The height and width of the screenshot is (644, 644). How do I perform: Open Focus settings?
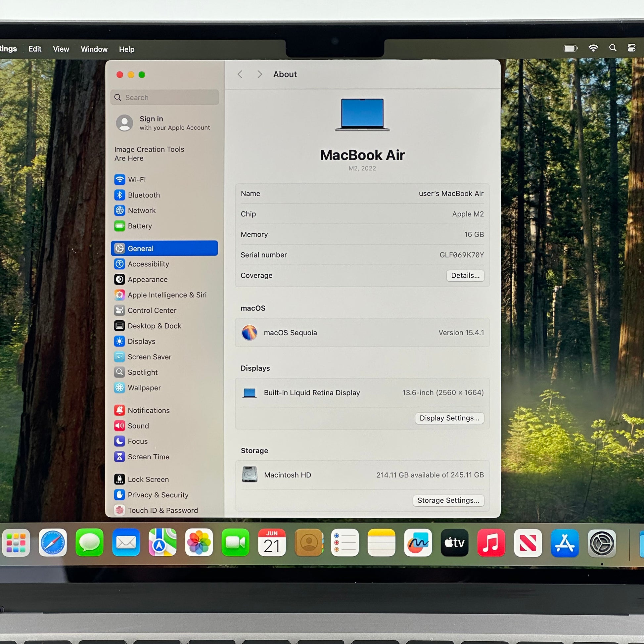(165, 441)
